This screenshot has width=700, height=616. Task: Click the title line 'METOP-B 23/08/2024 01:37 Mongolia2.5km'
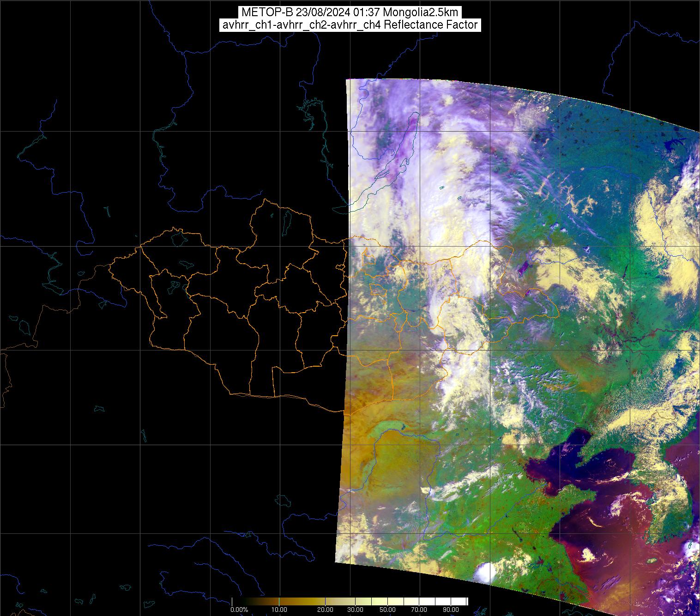coord(350,12)
